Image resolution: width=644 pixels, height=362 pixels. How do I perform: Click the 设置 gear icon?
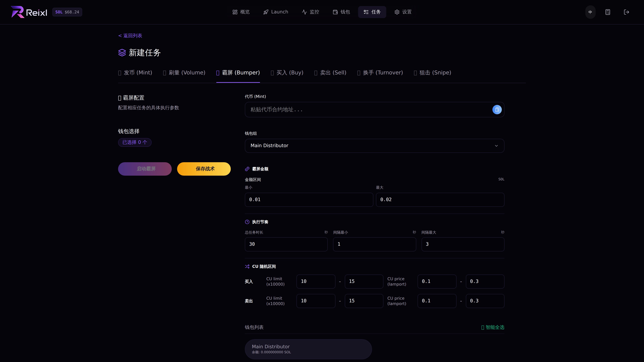[397, 12]
